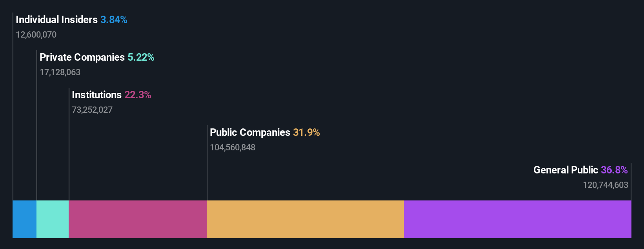Click the 3.84% insiders percentage
This screenshot has width=644, height=249.
pos(114,20)
